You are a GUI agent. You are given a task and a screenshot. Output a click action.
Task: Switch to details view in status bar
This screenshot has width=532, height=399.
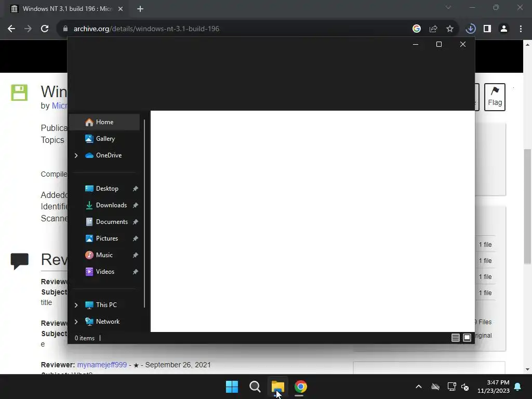coord(455,338)
